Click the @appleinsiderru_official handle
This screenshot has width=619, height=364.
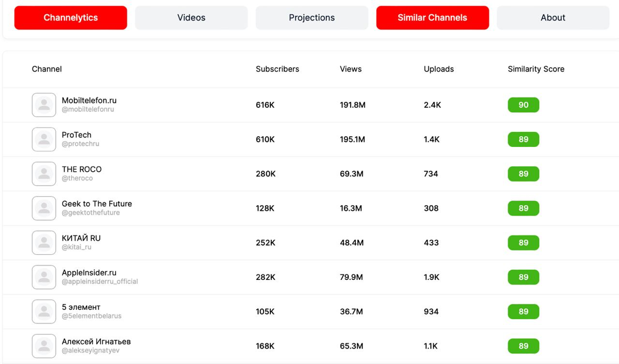[x=100, y=282]
